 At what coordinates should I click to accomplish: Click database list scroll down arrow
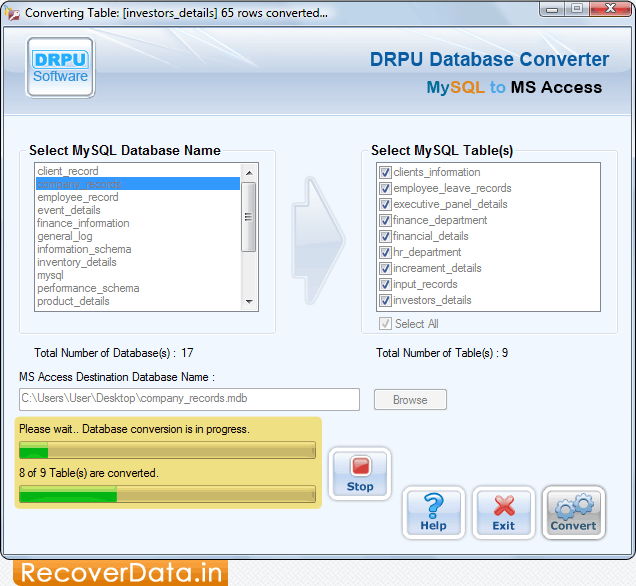[x=249, y=301]
